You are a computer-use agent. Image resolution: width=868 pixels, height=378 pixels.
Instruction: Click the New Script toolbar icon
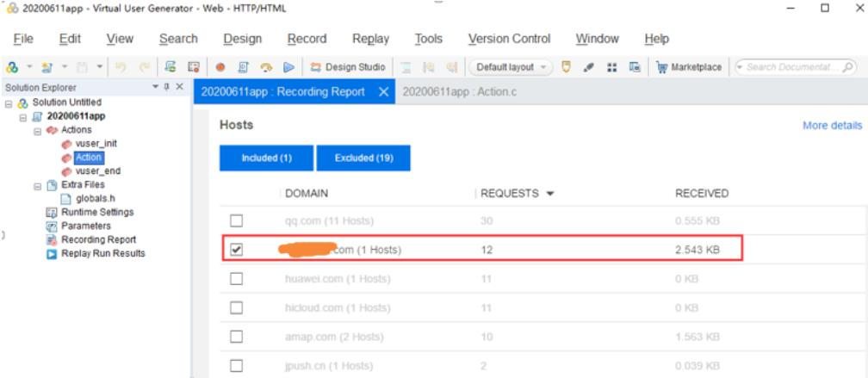[x=12, y=67]
